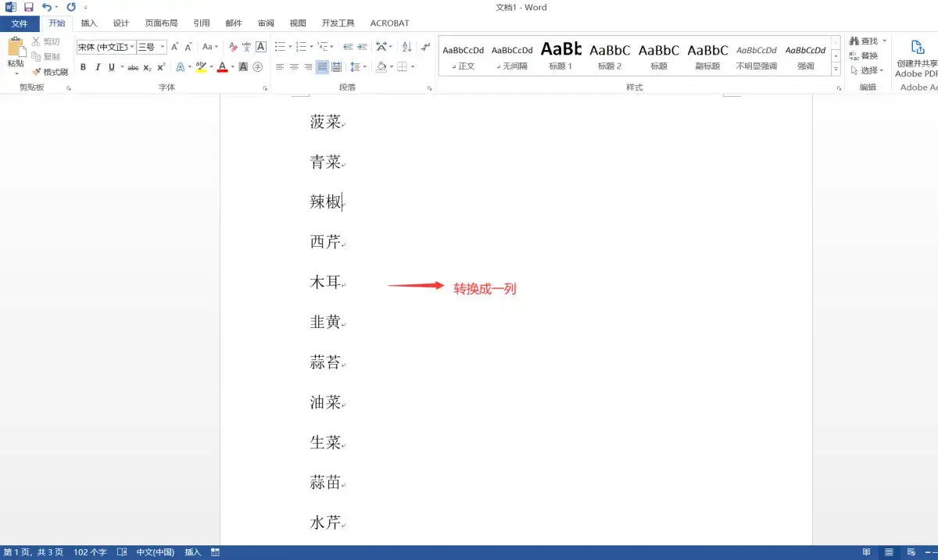The height and width of the screenshot is (560, 938).
Task: Open the 视图 ribbon tab
Action: pos(297,23)
